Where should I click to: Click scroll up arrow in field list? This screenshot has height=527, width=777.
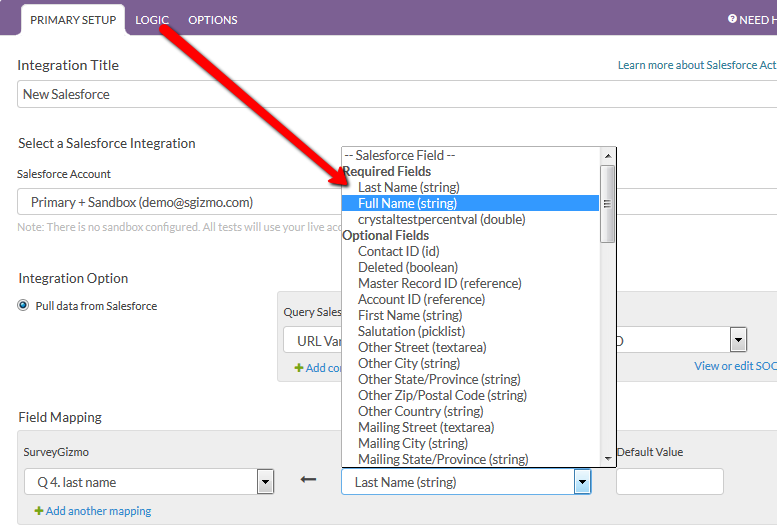click(x=607, y=156)
